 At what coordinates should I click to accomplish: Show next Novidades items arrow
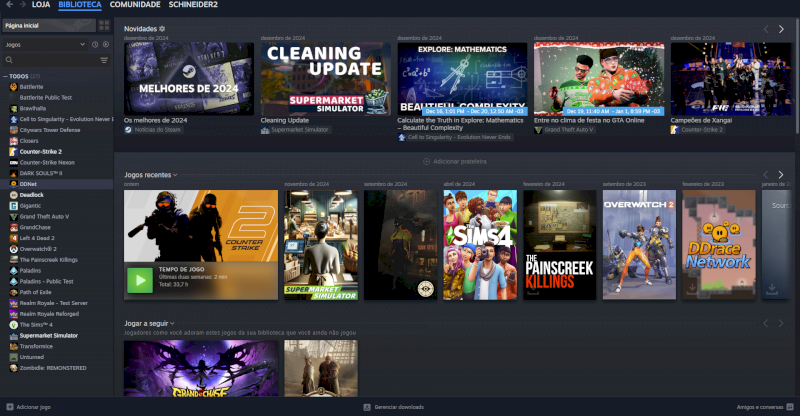point(781,29)
